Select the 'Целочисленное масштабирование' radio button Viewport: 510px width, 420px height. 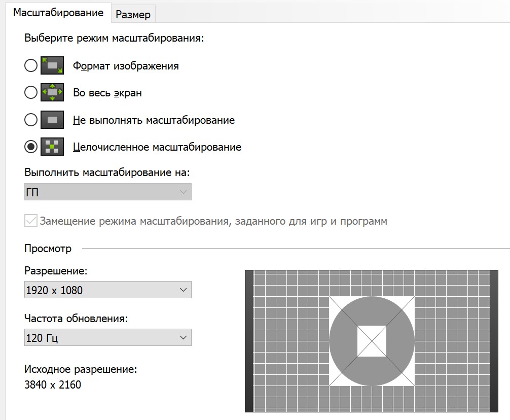point(31,147)
